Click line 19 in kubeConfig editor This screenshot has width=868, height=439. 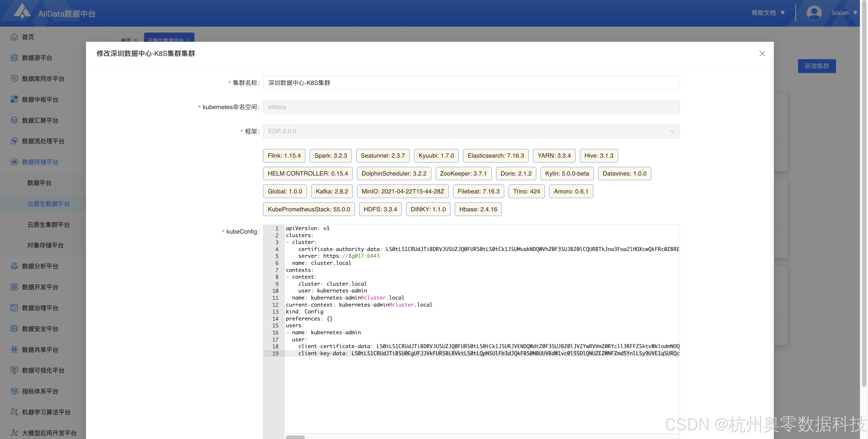[472, 353]
